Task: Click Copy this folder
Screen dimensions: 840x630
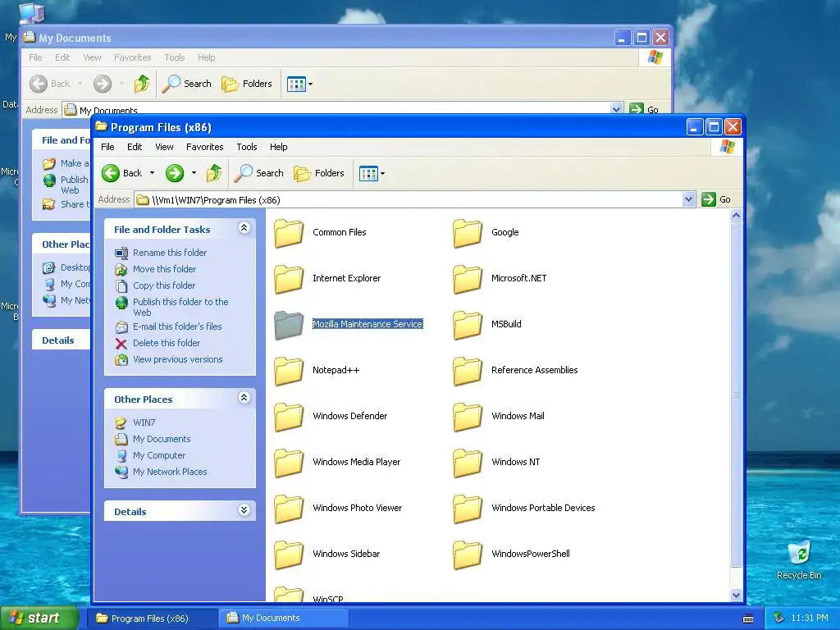Action: tap(164, 285)
